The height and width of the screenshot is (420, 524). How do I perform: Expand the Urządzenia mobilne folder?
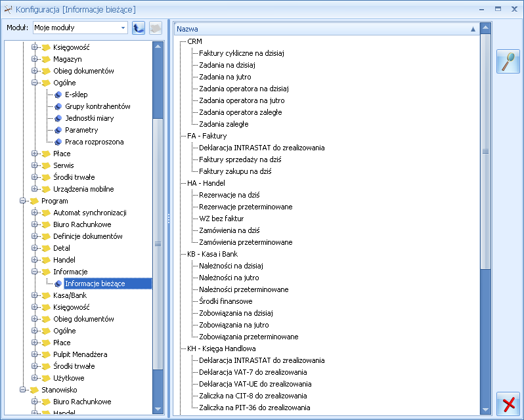pos(34,189)
